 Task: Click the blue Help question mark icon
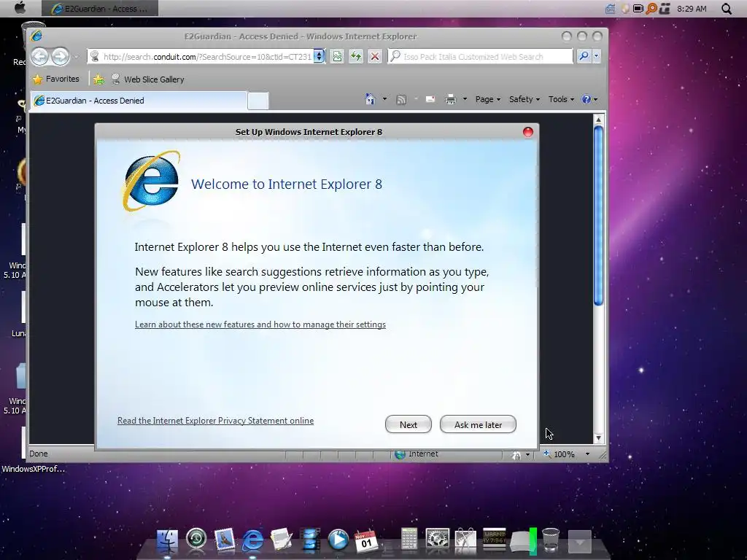tap(587, 99)
